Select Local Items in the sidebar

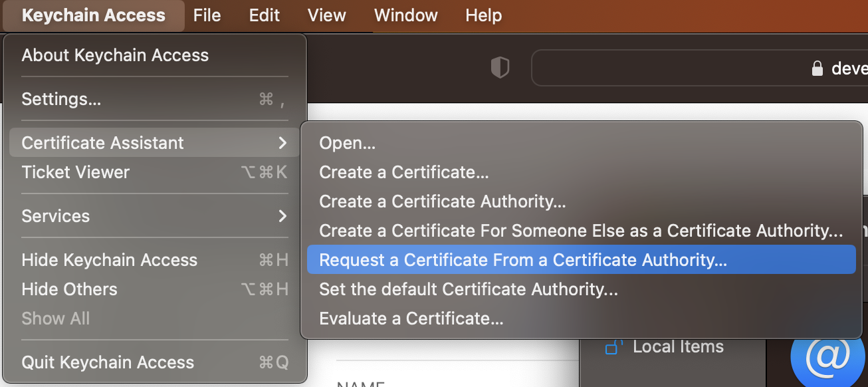tap(677, 346)
